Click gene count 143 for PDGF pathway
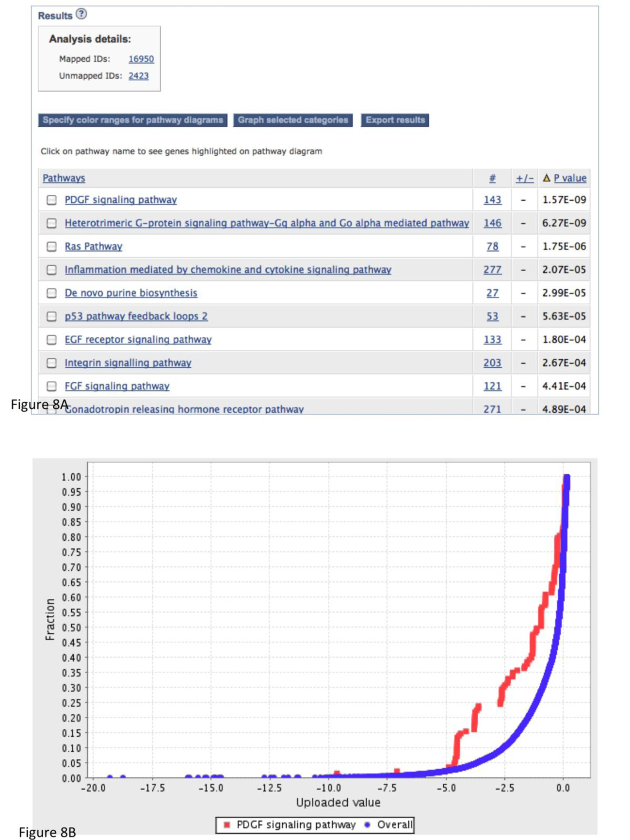This screenshot has width=630, height=840. point(492,200)
